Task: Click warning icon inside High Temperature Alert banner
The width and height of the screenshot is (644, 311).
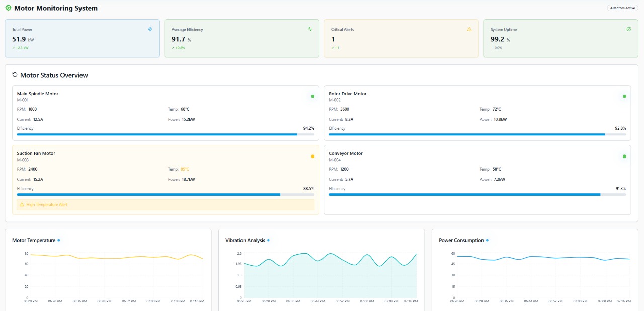Action: [21, 205]
